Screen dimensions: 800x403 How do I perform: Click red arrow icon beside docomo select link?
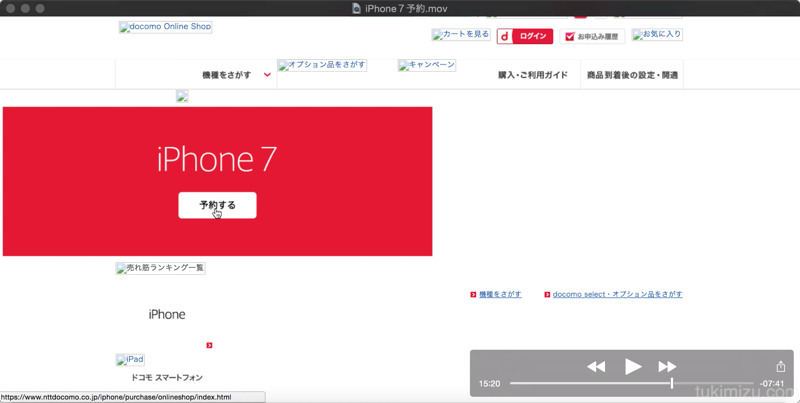click(x=547, y=294)
